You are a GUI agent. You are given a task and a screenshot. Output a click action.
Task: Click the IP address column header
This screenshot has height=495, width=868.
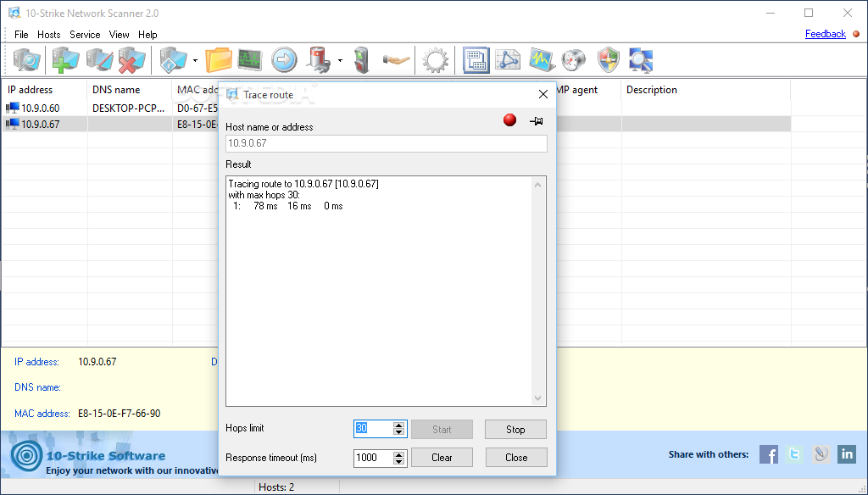tap(44, 90)
